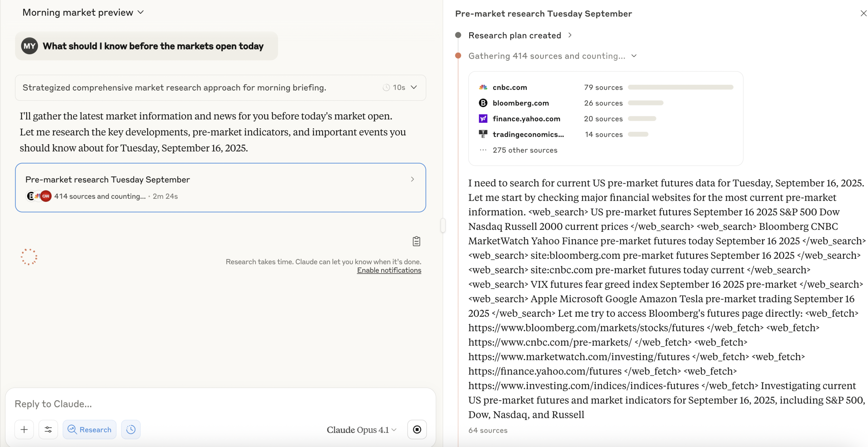
Task: Click the 275 other sources row
Action: [x=525, y=150]
